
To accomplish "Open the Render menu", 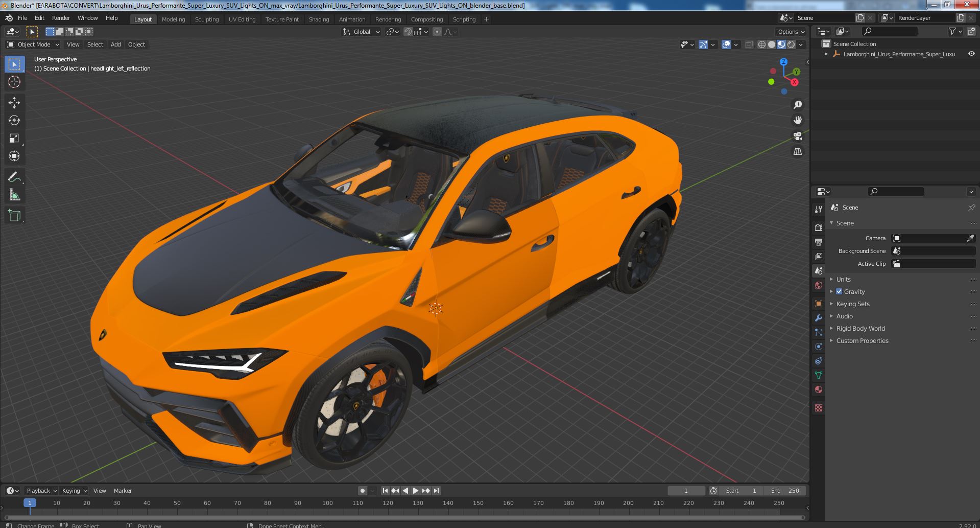I will [61, 18].
